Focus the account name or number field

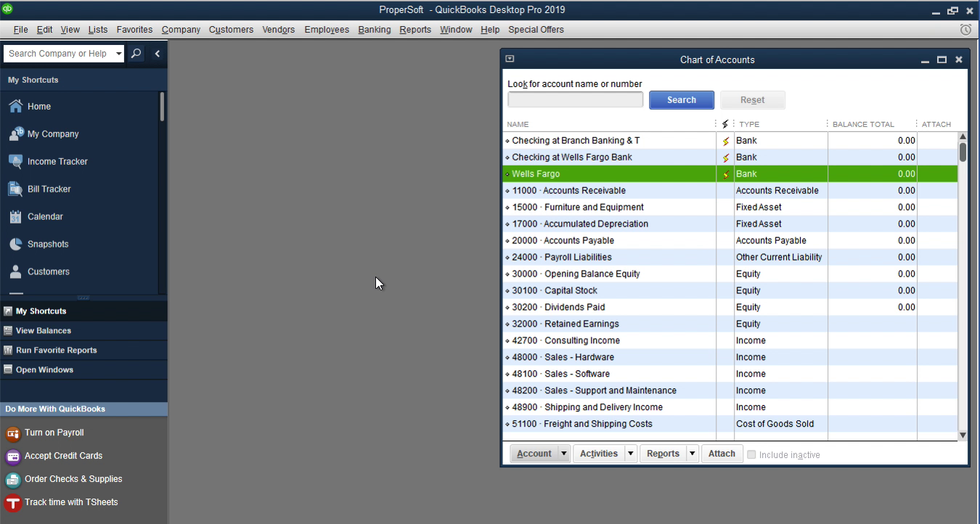click(x=576, y=99)
